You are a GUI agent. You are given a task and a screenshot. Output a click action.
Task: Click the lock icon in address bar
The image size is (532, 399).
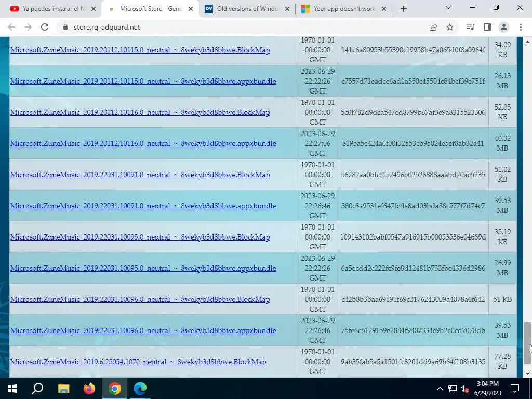66,27
